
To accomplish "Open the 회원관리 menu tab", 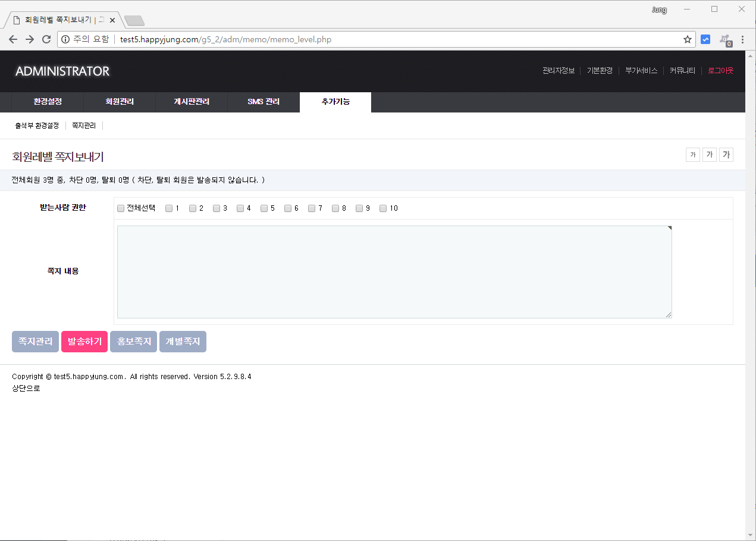I will click(120, 102).
